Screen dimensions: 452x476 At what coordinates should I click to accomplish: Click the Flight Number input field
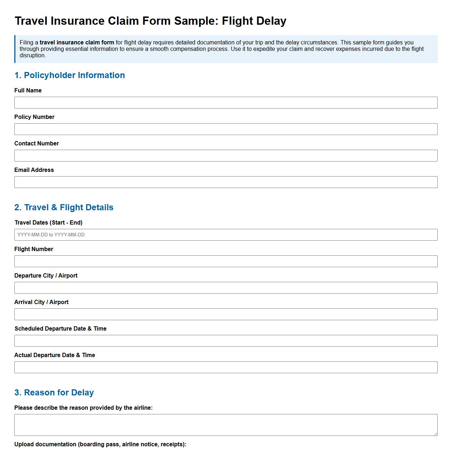tap(225, 261)
